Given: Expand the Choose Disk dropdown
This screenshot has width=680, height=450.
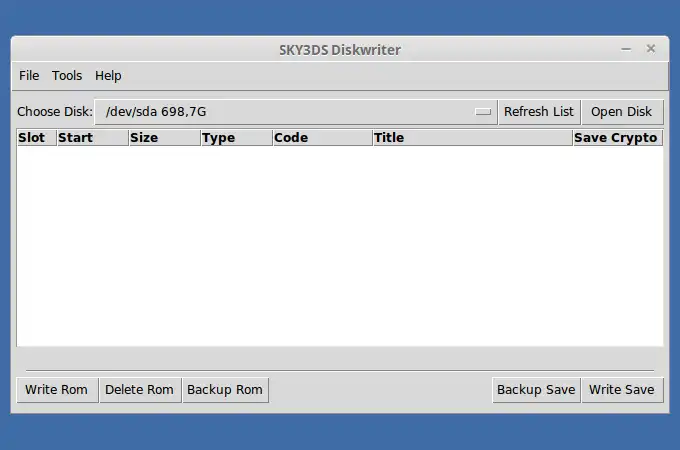Looking at the screenshot, I should click(296, 112).
